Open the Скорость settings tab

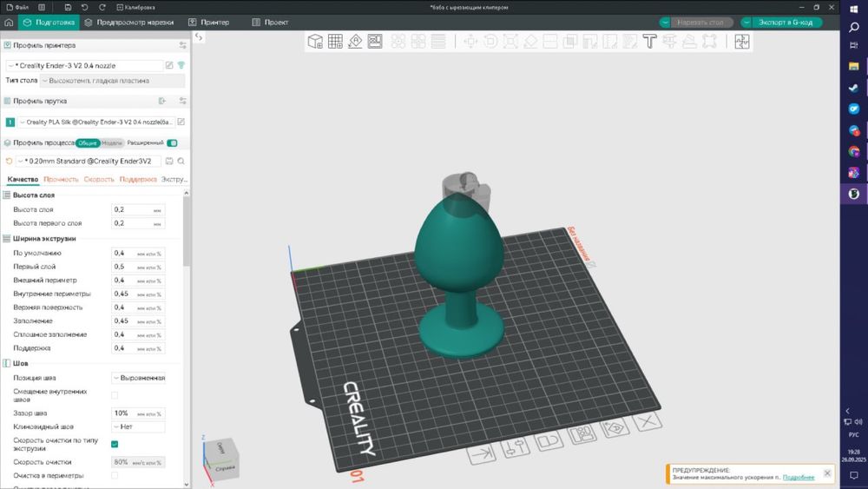(x=99, y=180)
